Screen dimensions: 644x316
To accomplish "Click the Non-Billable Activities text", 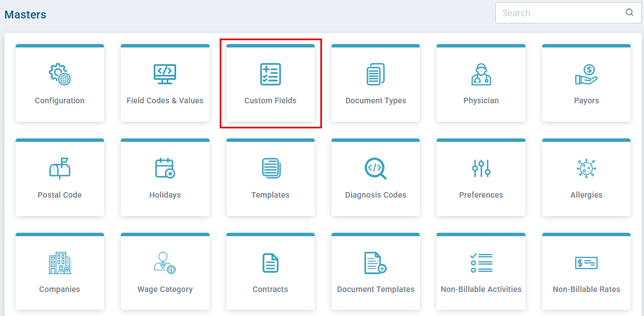I will click(481, 289).
